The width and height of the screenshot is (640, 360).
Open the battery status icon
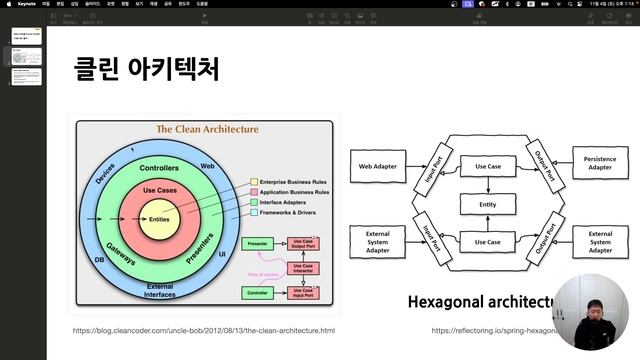pos(545,4)
